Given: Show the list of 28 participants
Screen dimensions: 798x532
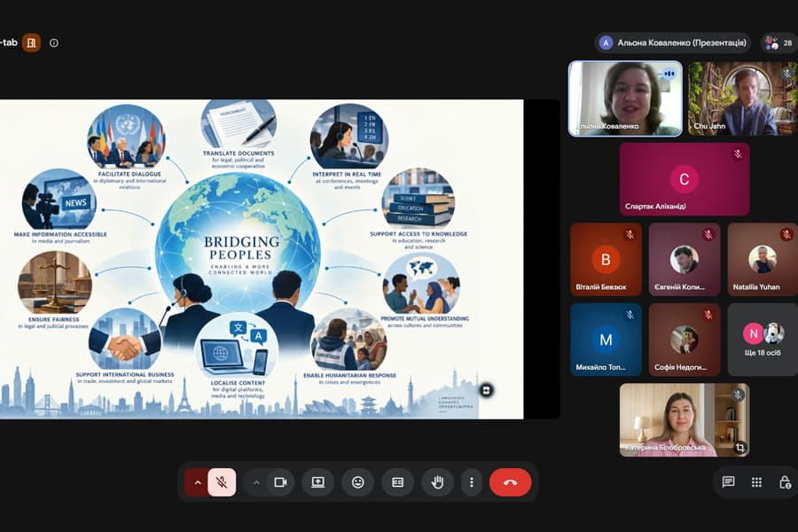Looking at the screenshot, I should (779, 43).
